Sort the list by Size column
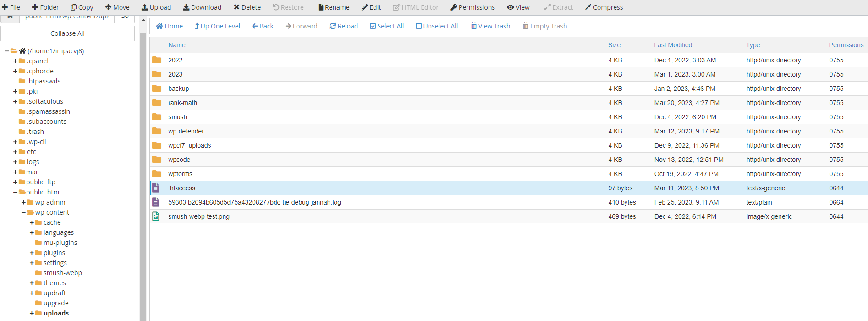The image size is (868, 321). (x=614, y=45)
